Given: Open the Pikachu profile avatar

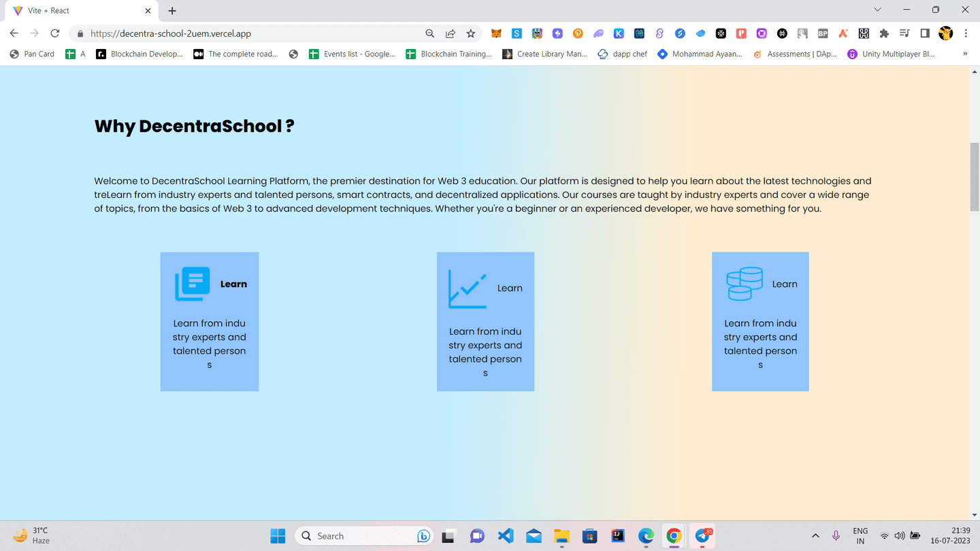Looking at the screenshot, I should point(945,33).
